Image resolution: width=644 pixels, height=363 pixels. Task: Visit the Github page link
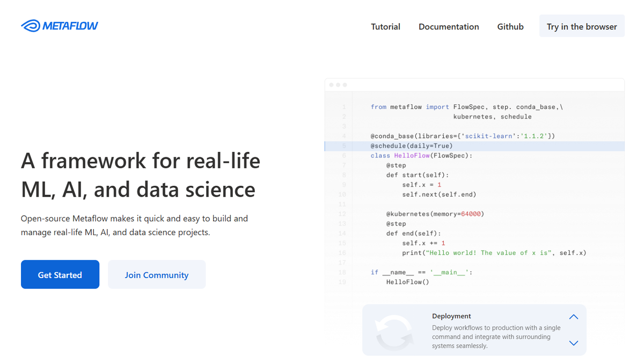[x=510, y=26]
